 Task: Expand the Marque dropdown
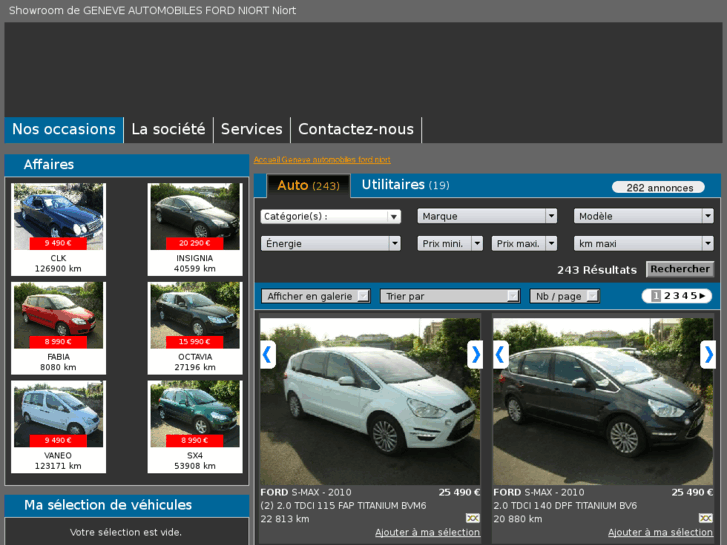pyautogui.click(x=488, y=216)
